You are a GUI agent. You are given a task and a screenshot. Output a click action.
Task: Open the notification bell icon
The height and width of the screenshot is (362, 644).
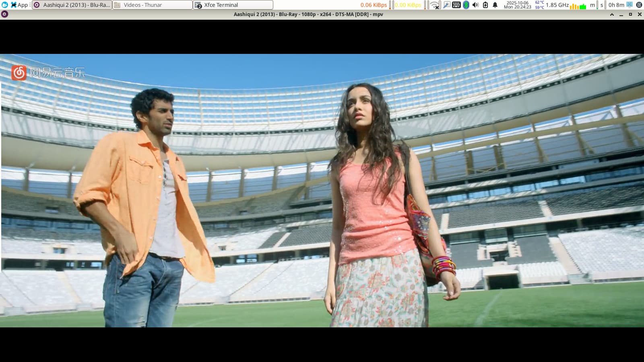coord(495,5)
